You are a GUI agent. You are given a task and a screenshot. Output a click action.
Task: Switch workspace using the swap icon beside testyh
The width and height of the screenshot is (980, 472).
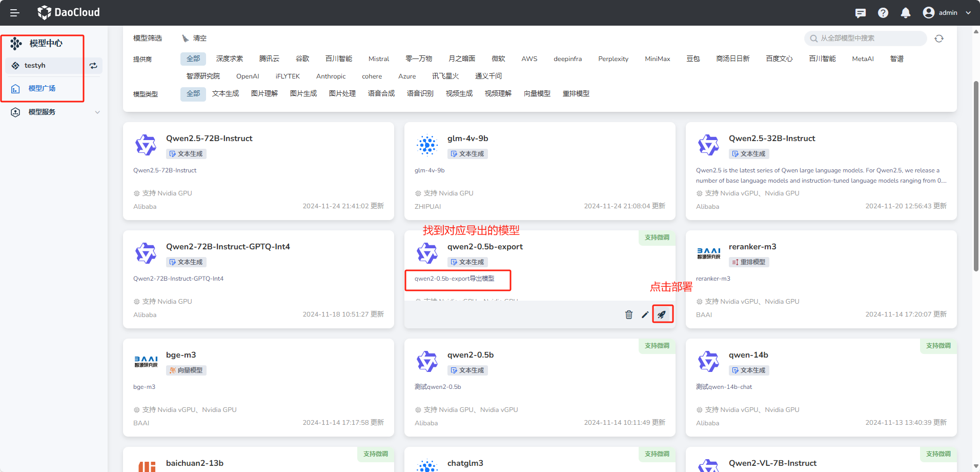[x=93, y=66]
